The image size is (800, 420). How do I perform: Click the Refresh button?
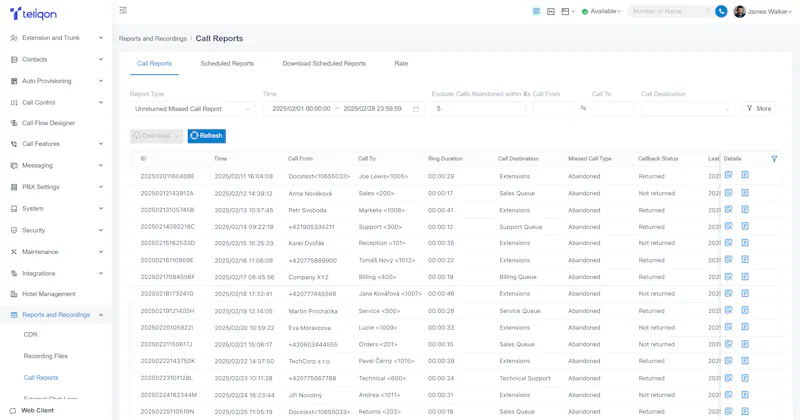(x=207, y=136)
